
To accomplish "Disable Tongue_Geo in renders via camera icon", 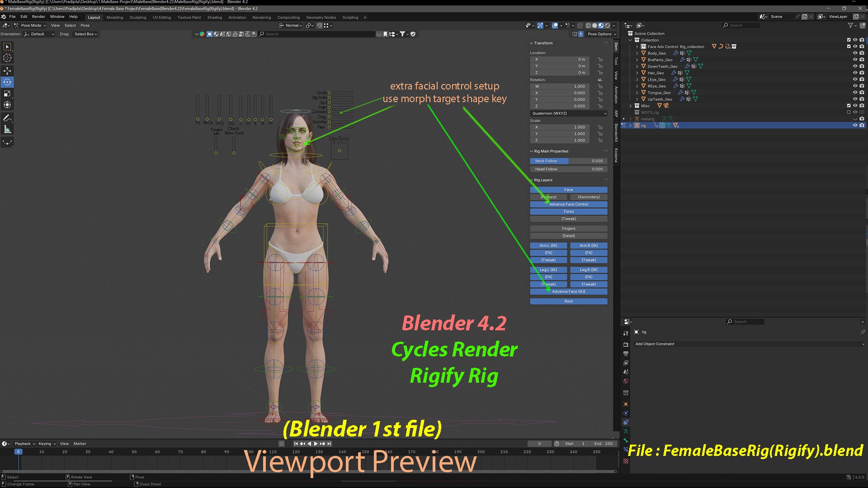I will pyautogui.click(x=862, y=93).
